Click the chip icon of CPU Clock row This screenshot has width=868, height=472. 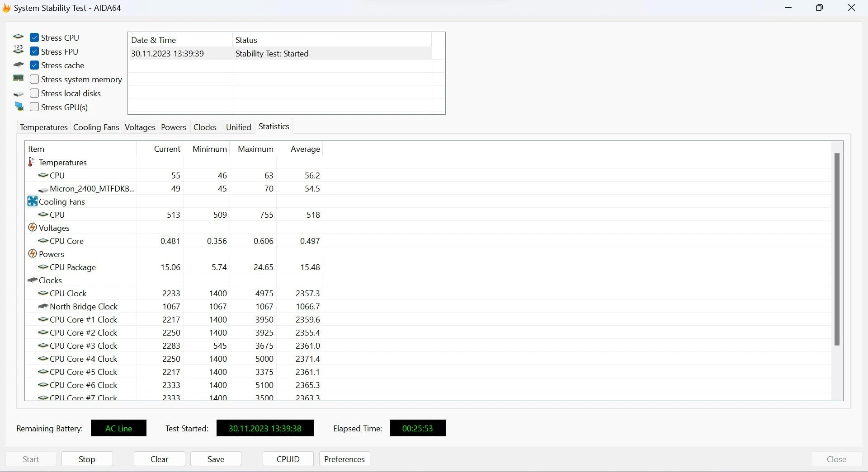coord(43,293)
